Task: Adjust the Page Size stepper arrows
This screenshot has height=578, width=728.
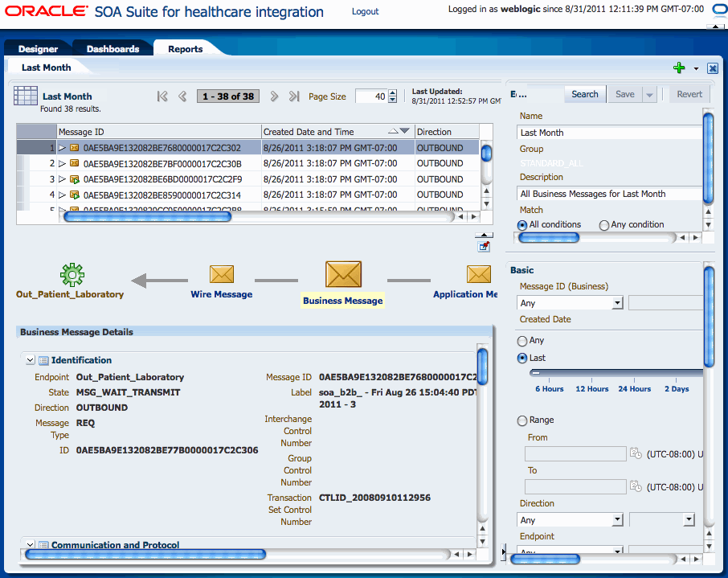Action: pyautogui.click(x=393, y=96)
